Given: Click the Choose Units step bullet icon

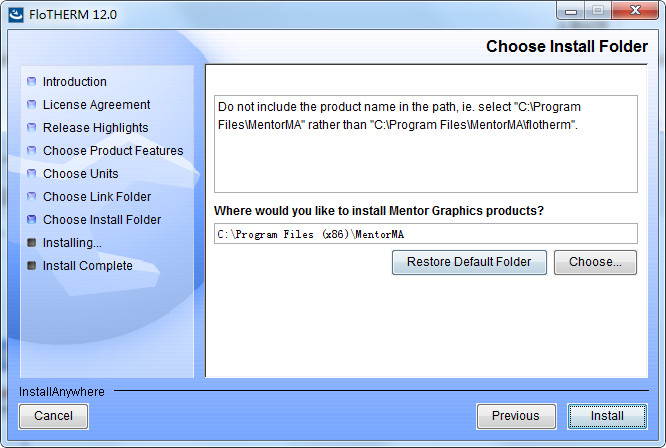Looking at the screenshot, I should coord(32,174).
